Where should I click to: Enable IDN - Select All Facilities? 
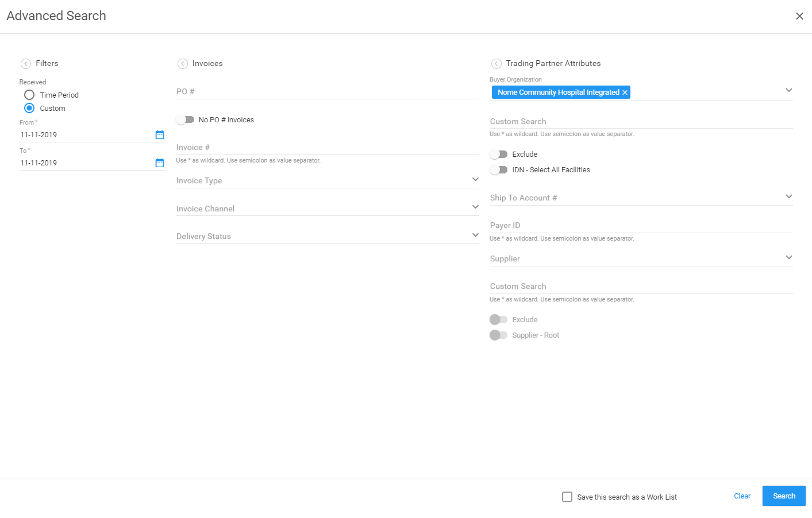499,169
